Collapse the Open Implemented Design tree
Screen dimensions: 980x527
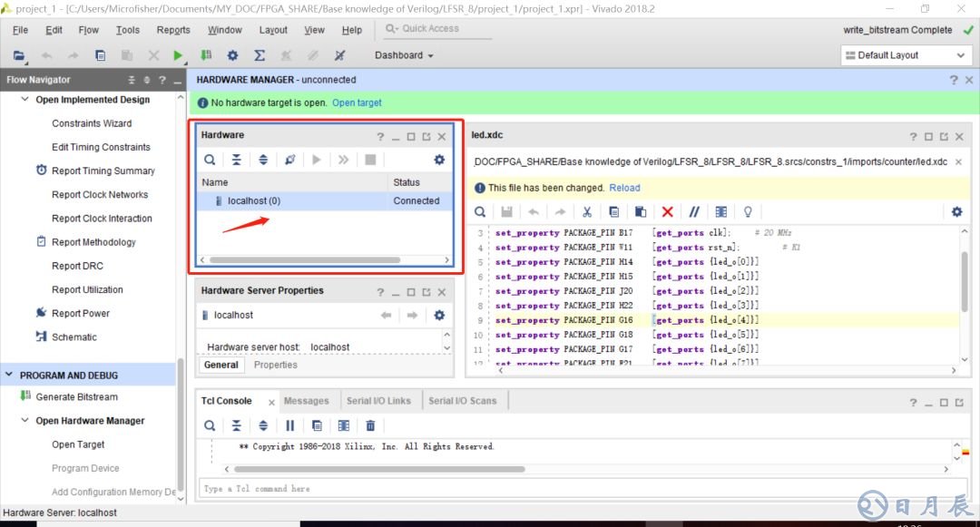click(24, 100)
